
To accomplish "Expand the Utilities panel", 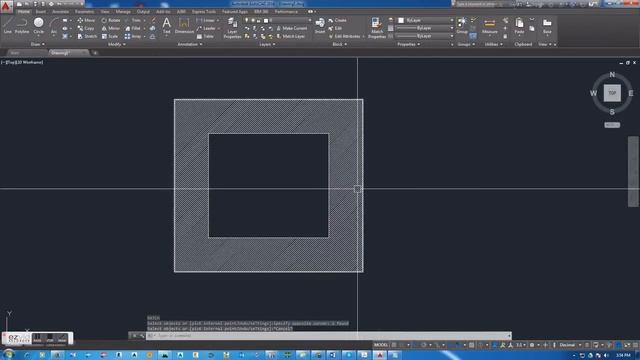I will coord(493,44).
